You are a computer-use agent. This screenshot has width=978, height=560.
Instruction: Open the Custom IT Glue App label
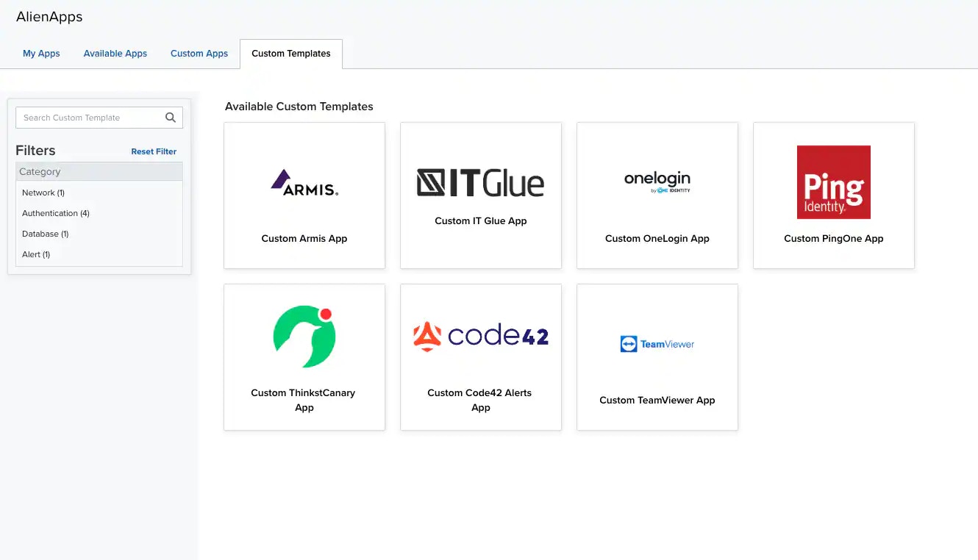[x=481, y=221]
